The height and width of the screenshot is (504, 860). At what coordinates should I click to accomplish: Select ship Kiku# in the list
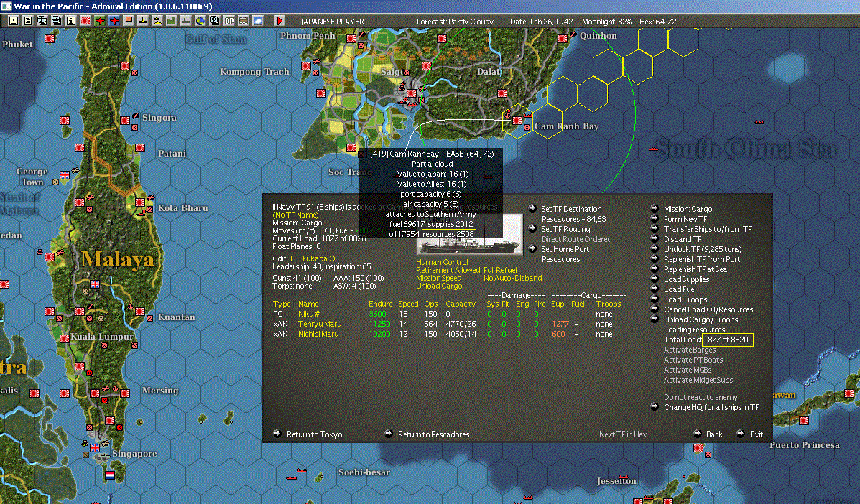click(x=309, y=314)
